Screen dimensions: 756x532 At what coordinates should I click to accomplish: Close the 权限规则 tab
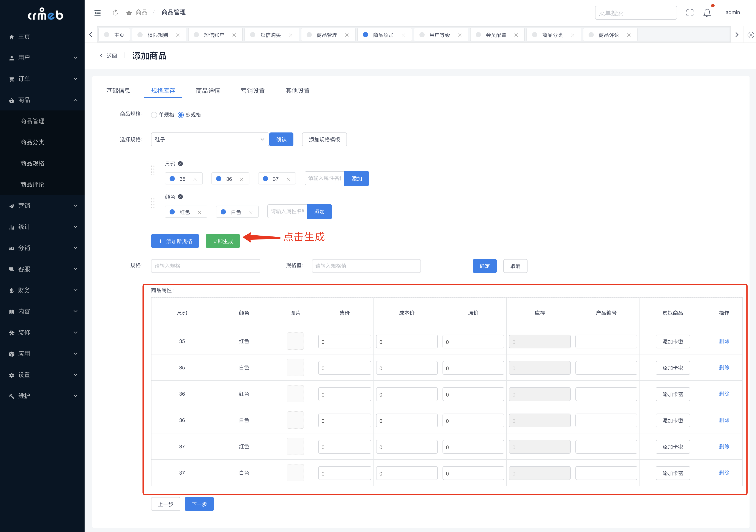pos(178,35)
